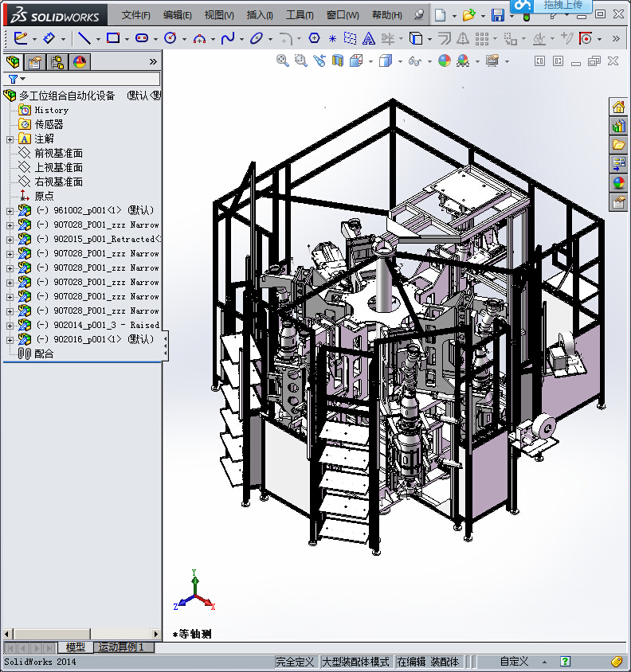Click the Apply Scene icon

coord(463,61)
